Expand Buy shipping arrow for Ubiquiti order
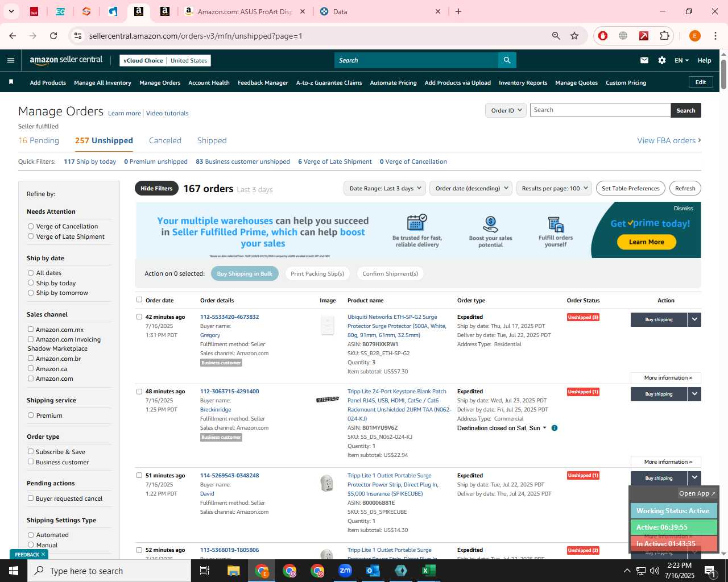The width and height of the screenshot is (728, 582). tap(694, 319)
